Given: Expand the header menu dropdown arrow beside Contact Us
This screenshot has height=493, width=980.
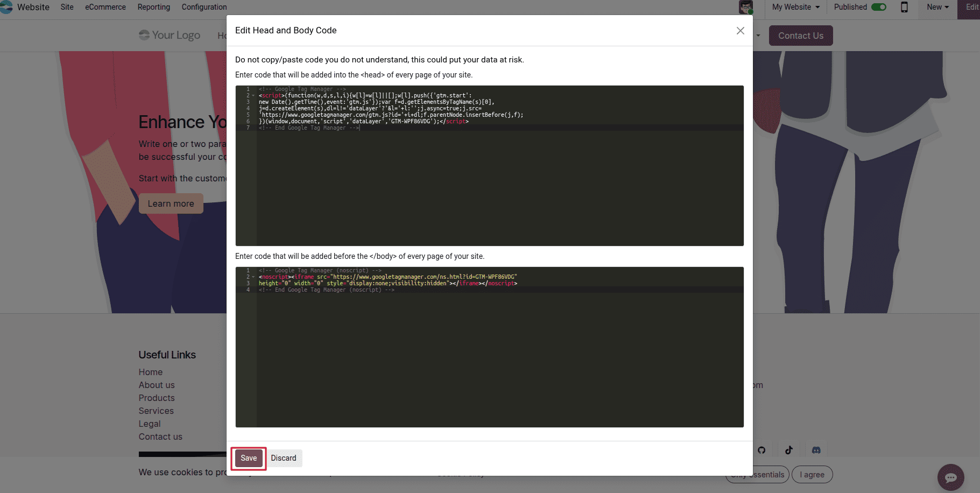Looking at the screenshot, I should [758, 36].
